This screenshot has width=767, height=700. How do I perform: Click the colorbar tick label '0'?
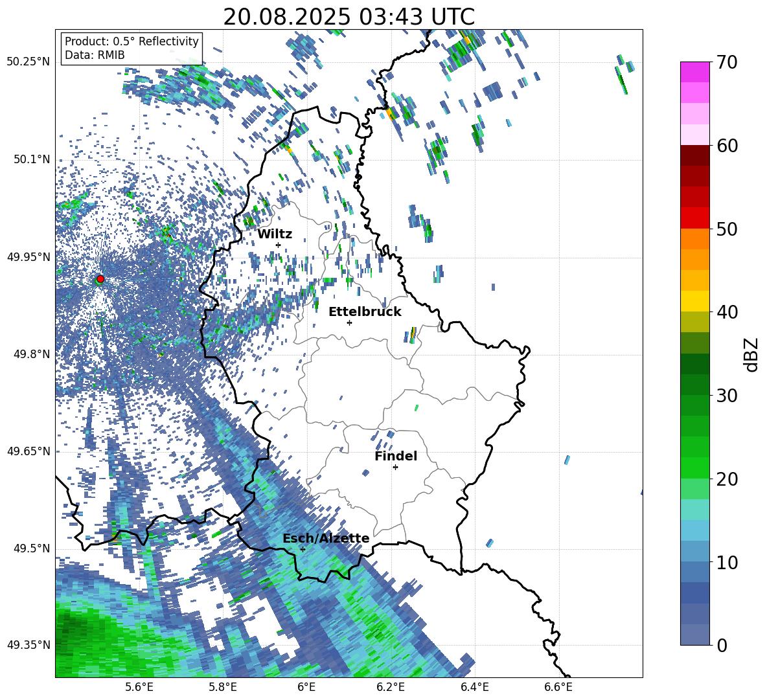[x=722, y=645]
